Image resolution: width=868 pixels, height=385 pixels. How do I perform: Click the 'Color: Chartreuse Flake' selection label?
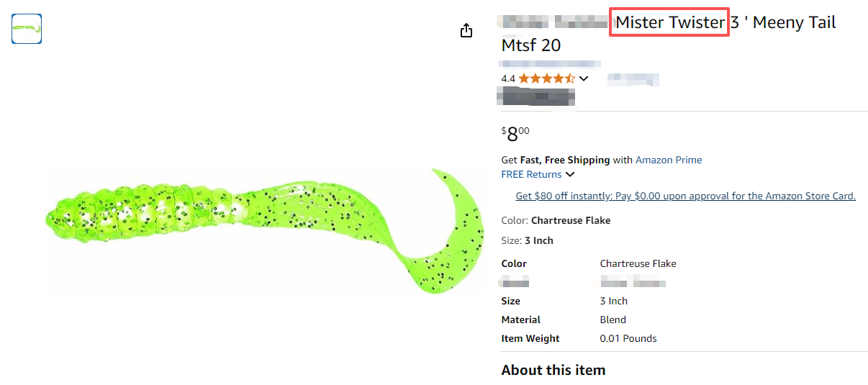(556, 220)
